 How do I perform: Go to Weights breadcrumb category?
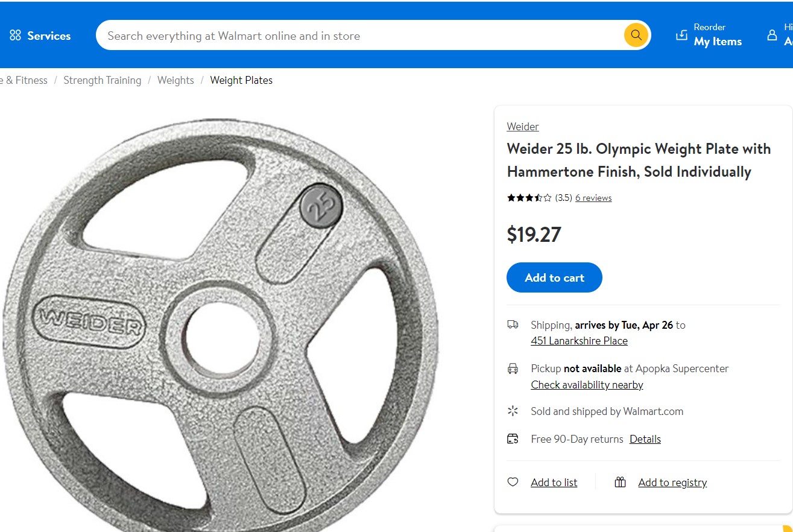tap(175, 80)
